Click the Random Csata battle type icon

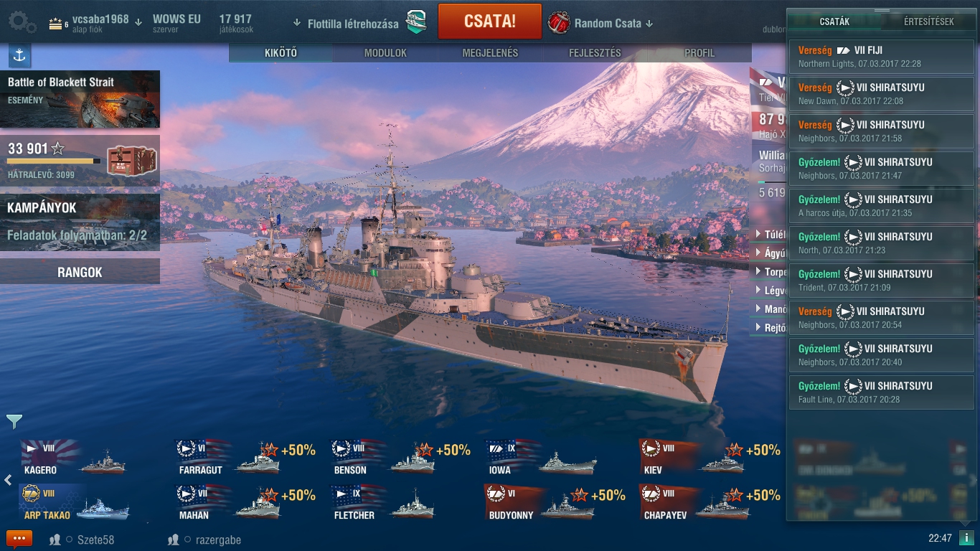pos(558,23)
